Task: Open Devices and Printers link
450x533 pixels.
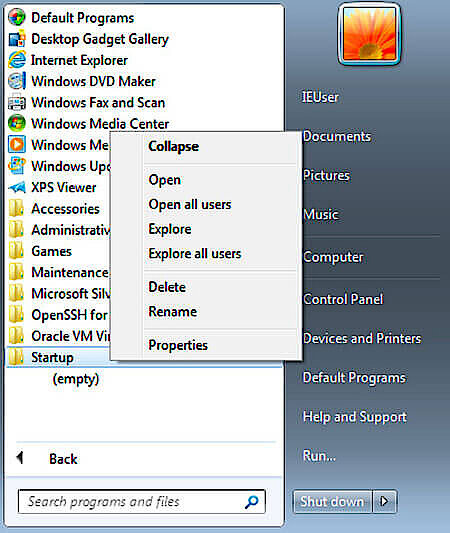Action: 362,339
